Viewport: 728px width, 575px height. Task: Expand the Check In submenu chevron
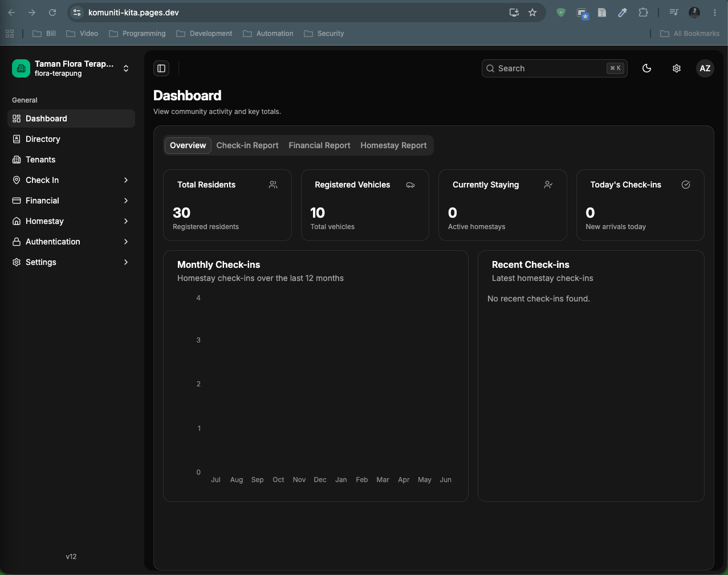(x=126, y=180)
